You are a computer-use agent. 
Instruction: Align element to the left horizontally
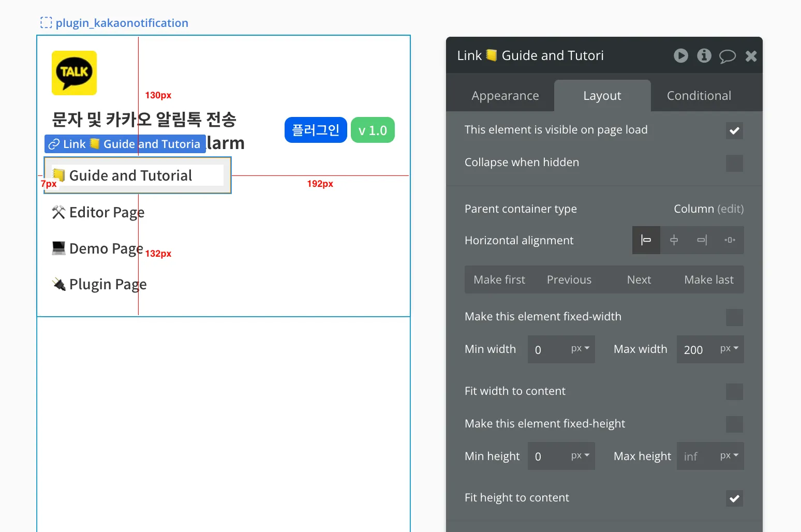pyautogui.click(x=646, y=240)
